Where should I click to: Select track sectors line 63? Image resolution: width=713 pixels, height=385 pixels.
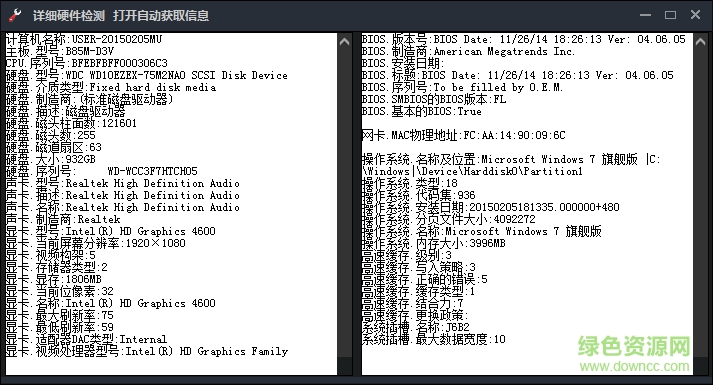(54, 147)
